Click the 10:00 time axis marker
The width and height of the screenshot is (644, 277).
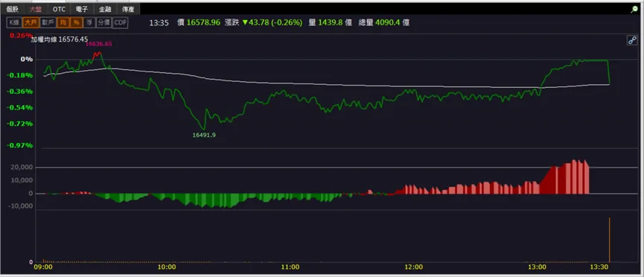coord(167,267)
